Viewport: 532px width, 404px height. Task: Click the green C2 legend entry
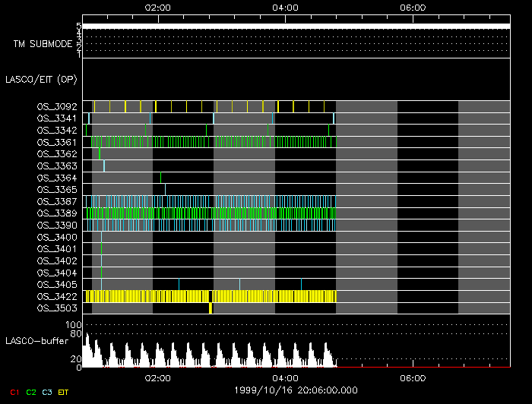click(31, 392)
